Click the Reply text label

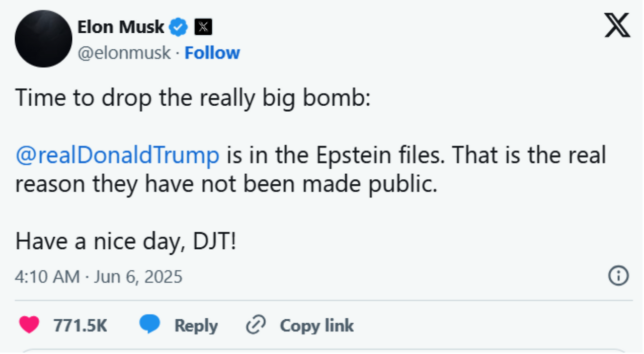pyautogui.click(x=196, y=326)
